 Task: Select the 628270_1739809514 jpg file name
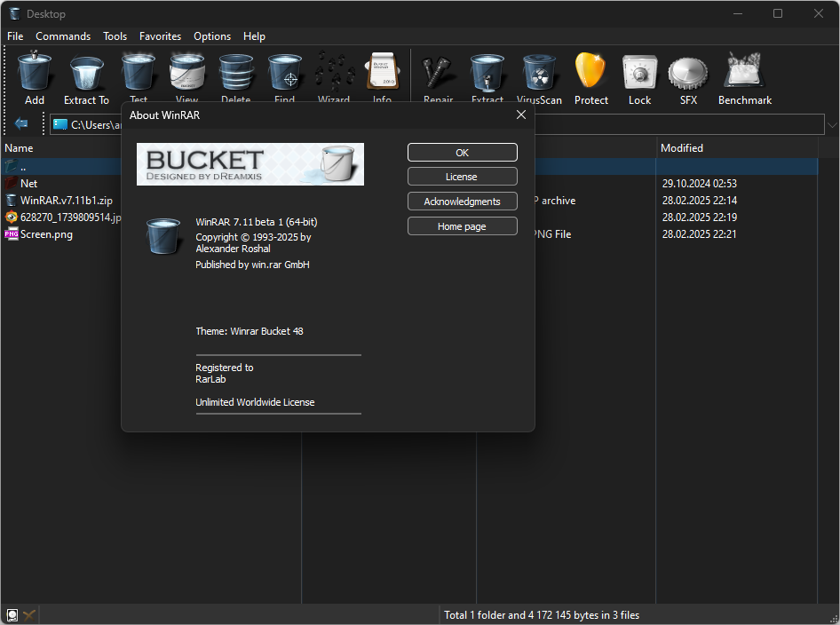pos(71,217)
